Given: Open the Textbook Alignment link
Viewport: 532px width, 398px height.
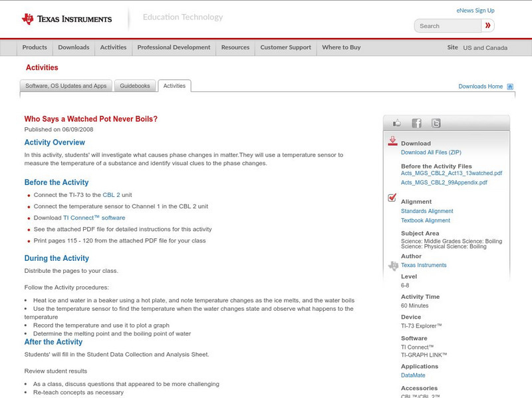Looking at the screenshot, I should click(x=426, y=220).
